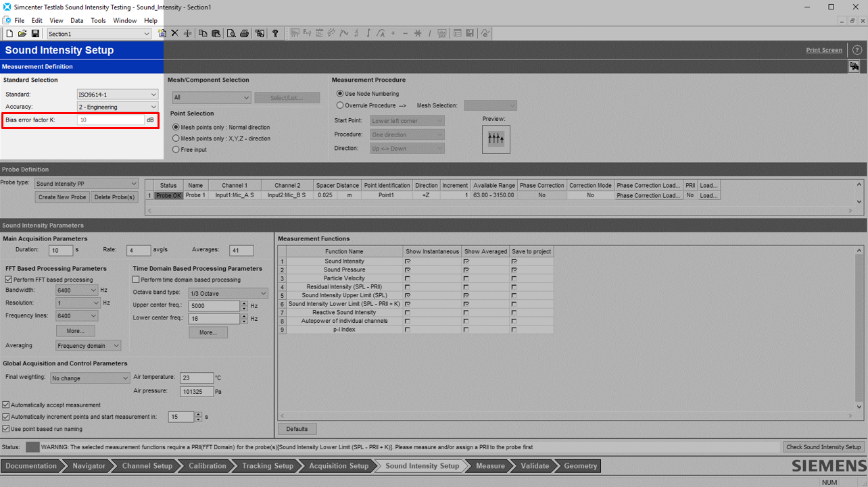This screenshot has width=868, height=487.
Task: Open the File menu
Action: [x=20, y=20]
